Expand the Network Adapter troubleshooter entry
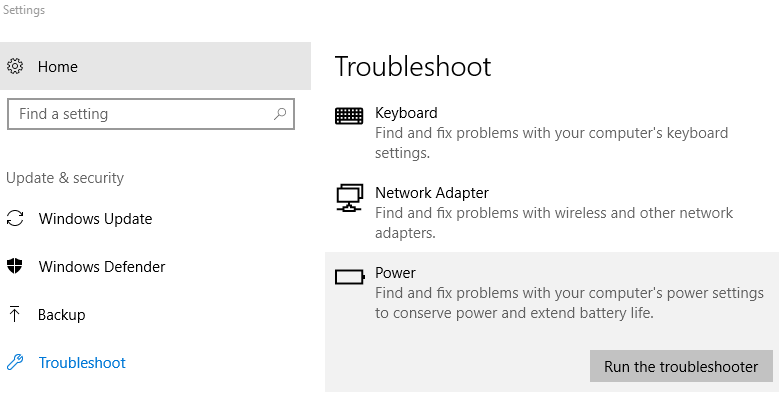Image resolution: width=779 pixels, height=393 pixels. (551, 212)
